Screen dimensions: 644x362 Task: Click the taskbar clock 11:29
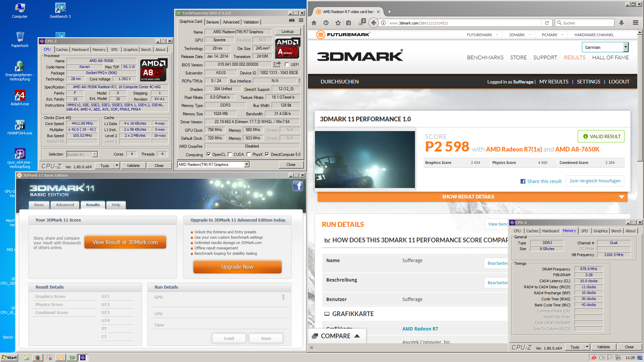pyautogui.click(x=630, y=358)
